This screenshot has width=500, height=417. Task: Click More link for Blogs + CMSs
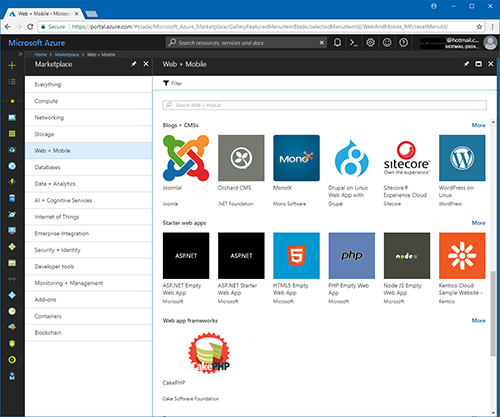click(x=478, y=125)
